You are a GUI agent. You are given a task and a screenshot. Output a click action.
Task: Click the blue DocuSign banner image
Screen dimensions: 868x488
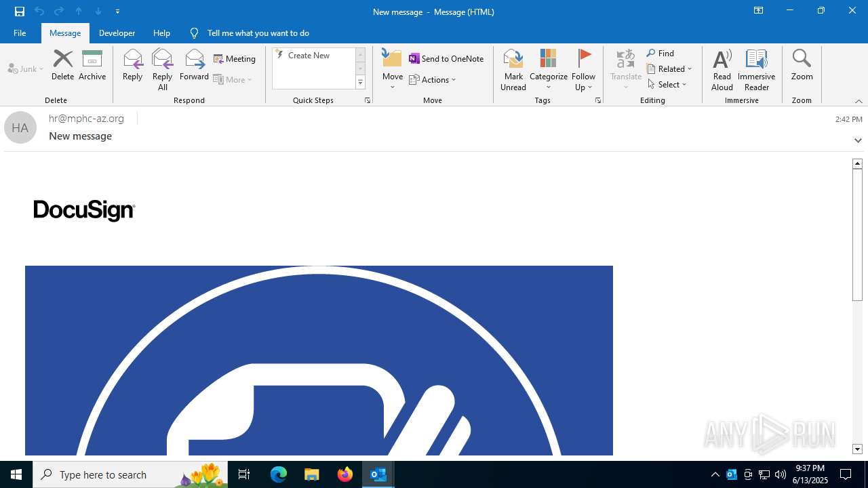[319, 361]
